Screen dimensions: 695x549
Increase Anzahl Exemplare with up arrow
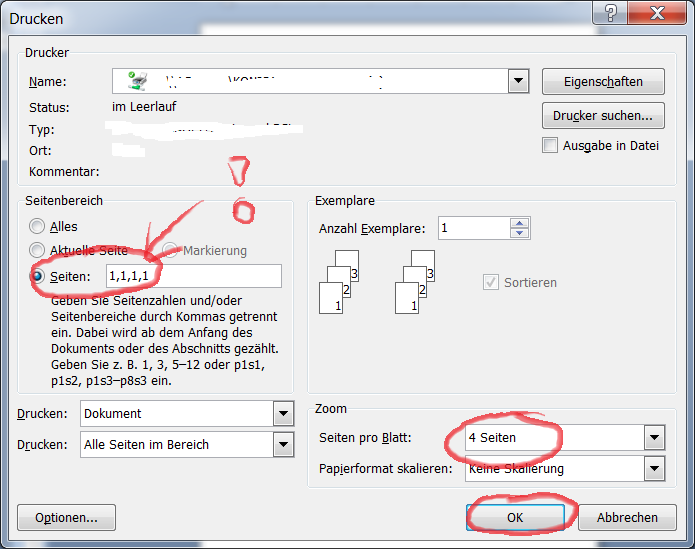coord(519,223)
